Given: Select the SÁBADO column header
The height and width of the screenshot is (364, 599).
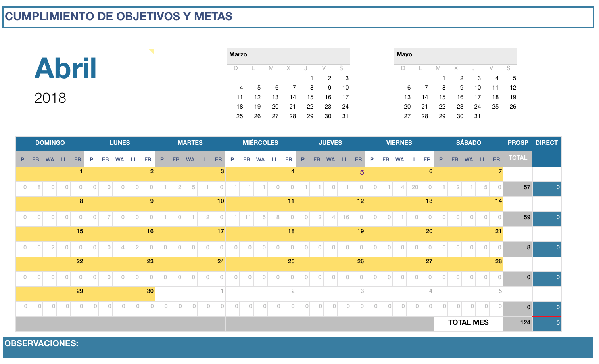Looking at the screenshot, I should 468,143.
